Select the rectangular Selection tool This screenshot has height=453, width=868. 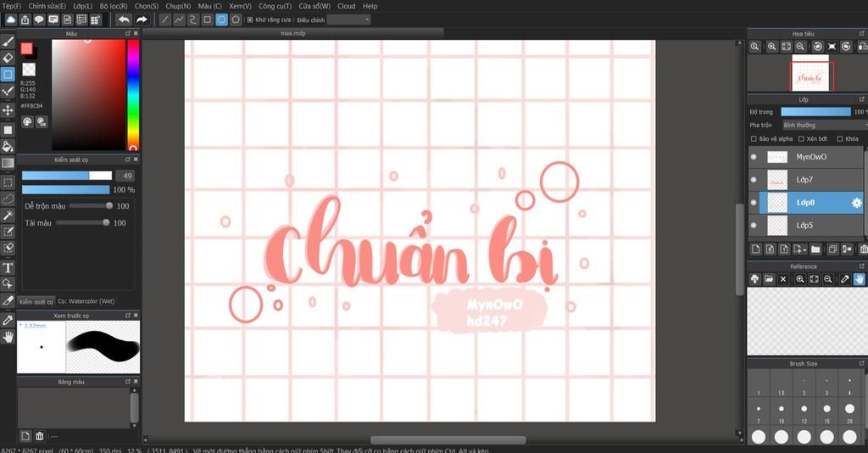(x=8, y=182)
